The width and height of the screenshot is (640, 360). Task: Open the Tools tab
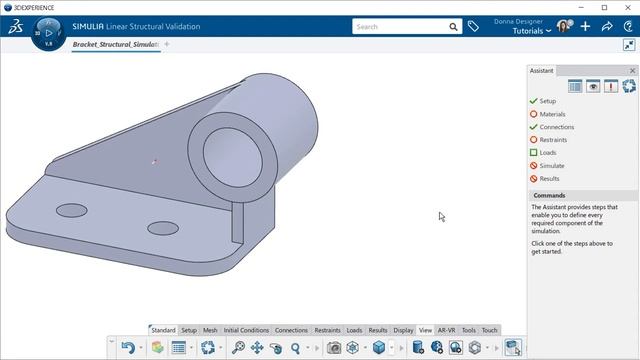pos(469,330)
